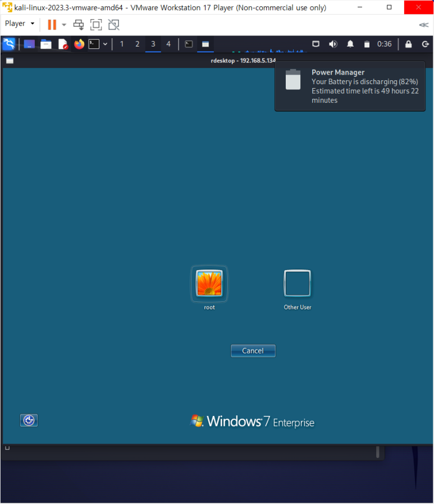
Task: Select the terminal window in taskbar
Action: coord(189,44)
